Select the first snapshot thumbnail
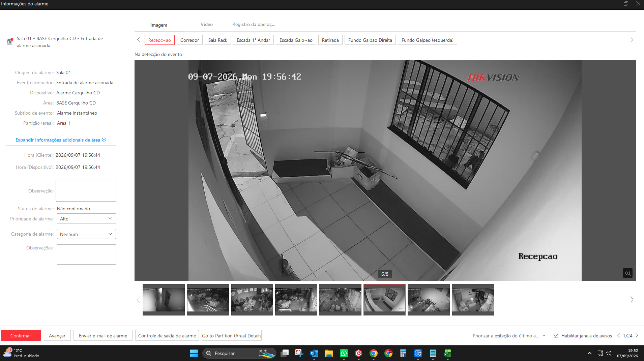 tap(164, 300)
